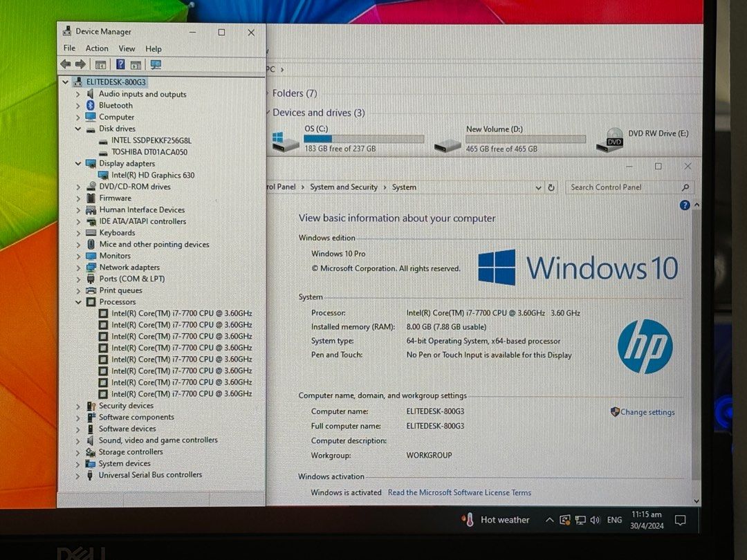This screenshot has width=747, height=560.
Task: Click the volume speaker icon in system tray
Action: pos(596,519)
